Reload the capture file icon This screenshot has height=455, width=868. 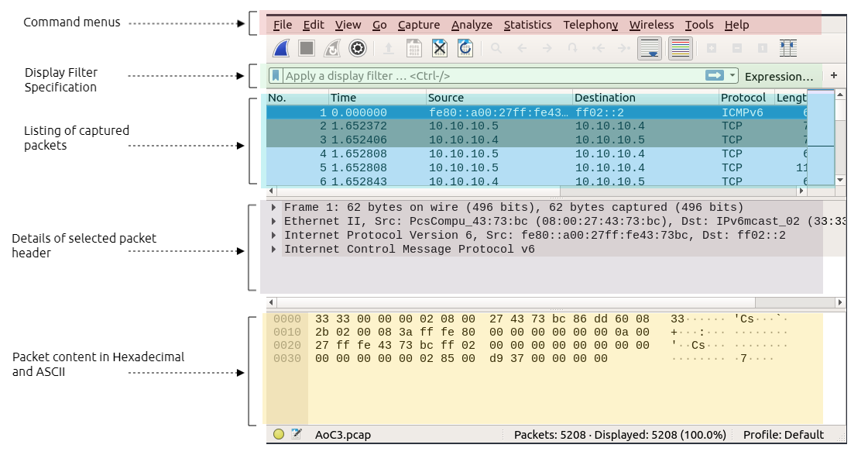pyautogui.click(x=465, y=49)
